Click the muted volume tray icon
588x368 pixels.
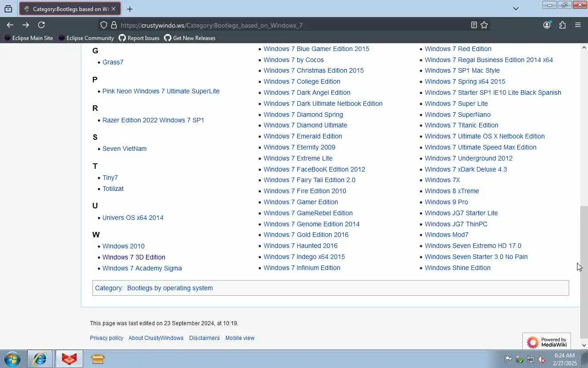(542, 359)
